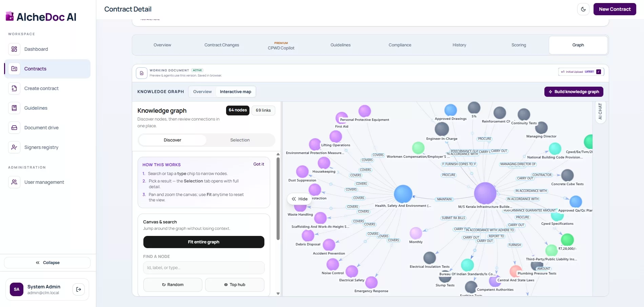644x307 pixels.
Task: Open the Scoring tab
Action: click(519, 45)
